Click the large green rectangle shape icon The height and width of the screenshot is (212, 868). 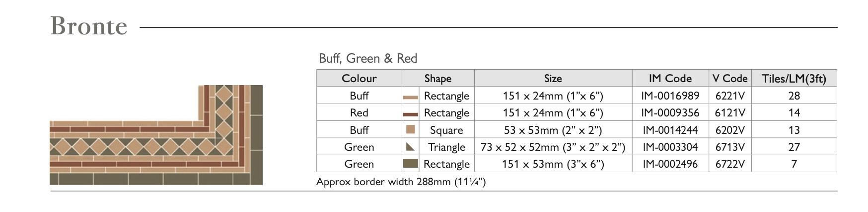tap(410, 164)
